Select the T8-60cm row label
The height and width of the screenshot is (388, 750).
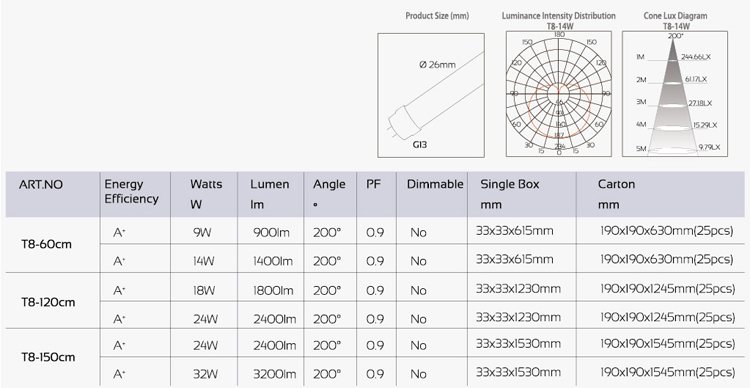(46, 244)
